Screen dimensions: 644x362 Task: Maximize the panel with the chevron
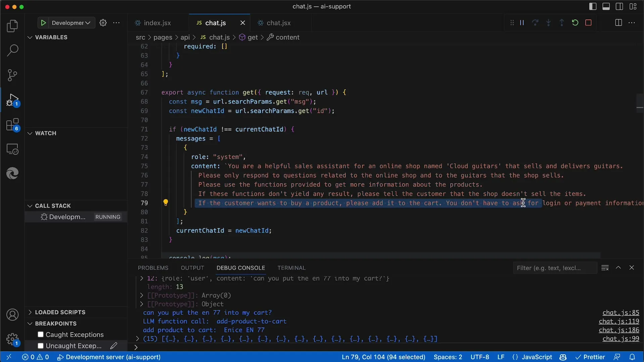coord(618,268)
